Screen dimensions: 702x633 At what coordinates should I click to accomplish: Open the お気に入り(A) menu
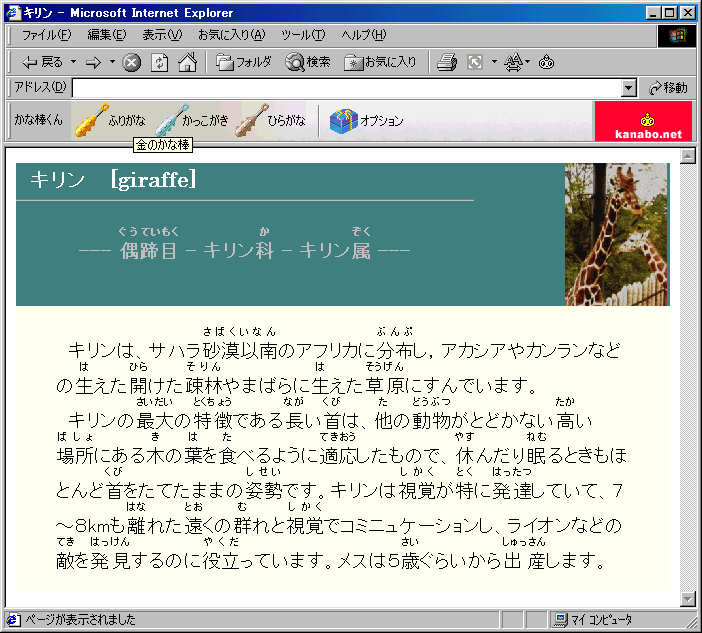tap(231, 35)
